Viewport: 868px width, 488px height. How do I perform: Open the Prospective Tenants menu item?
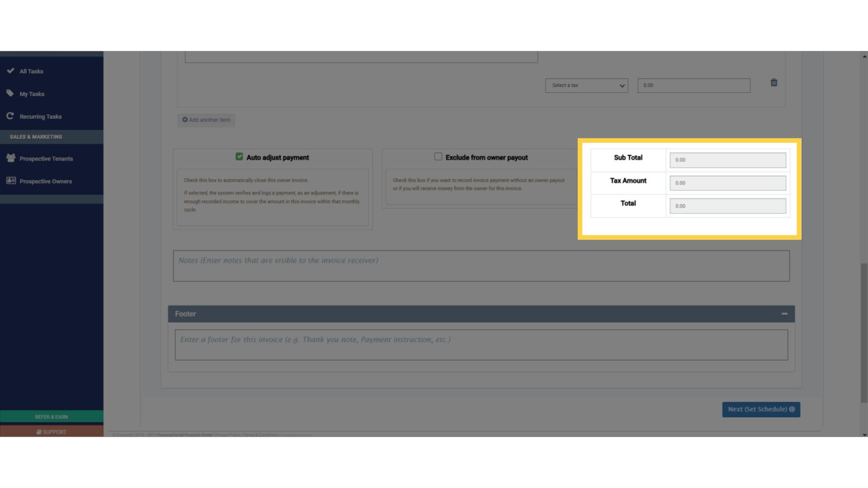coord(46,159)
